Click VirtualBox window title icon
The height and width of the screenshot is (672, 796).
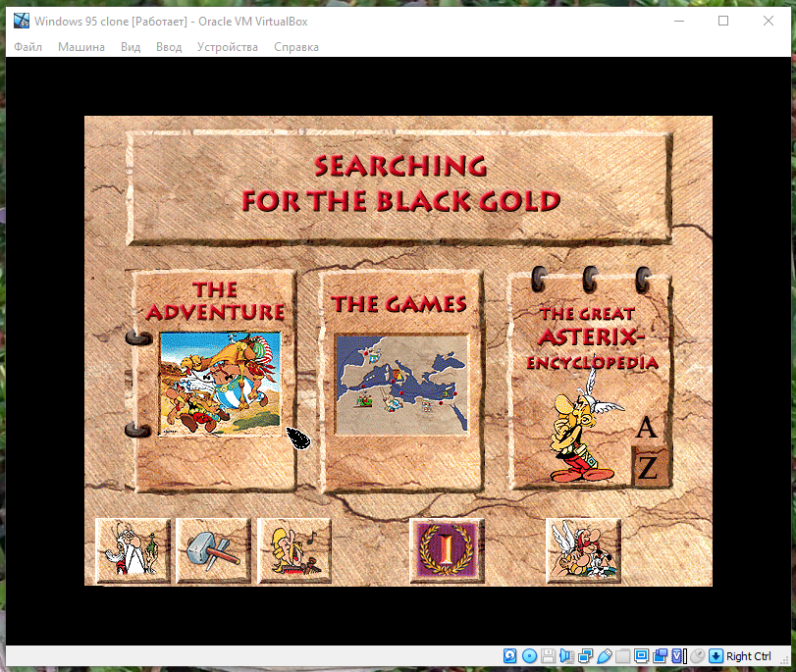point(22,21)
